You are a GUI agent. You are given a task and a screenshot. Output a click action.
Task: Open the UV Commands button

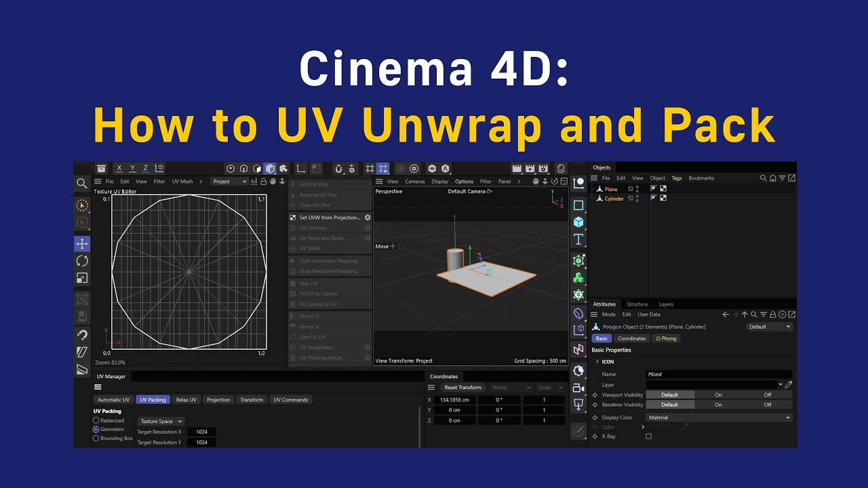pos(291,400)
